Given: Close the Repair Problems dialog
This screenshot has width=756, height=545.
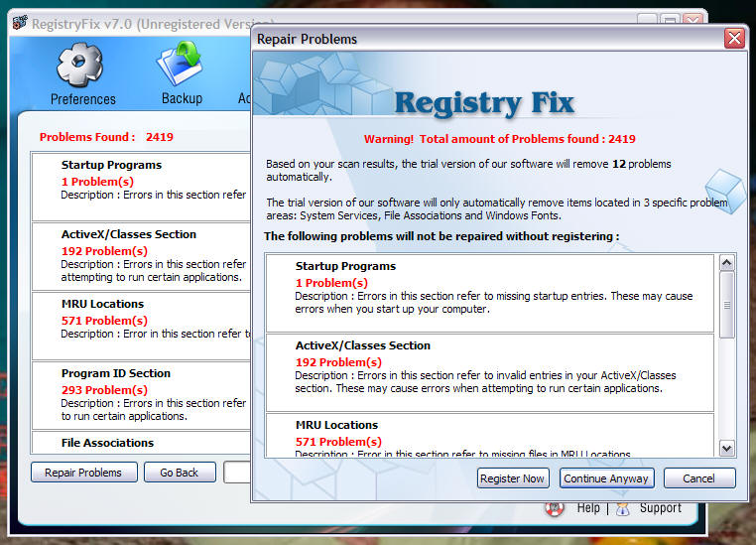Looking at the screenshot, I should point(734,38).
